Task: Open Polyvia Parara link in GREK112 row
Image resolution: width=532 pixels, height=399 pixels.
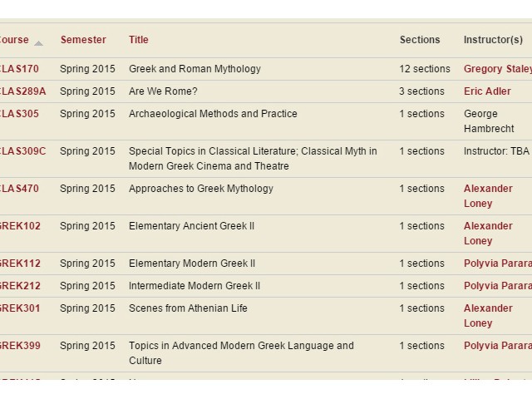Action: (x=497, y=264)
